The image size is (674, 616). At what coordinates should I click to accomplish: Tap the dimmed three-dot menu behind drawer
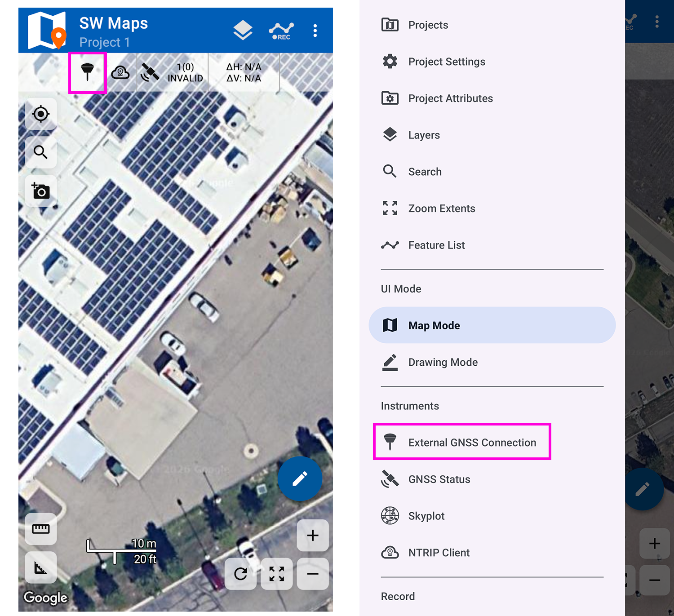pos(657,22)
